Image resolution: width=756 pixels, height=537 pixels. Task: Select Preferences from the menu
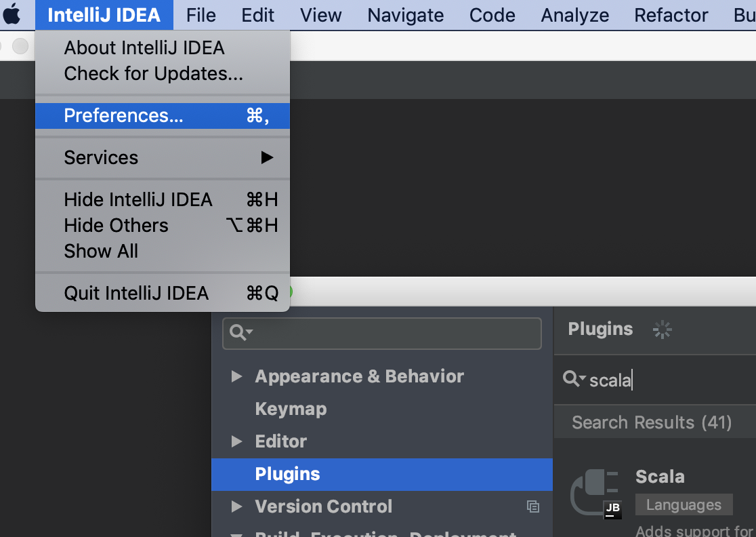(x=123, y=116)
